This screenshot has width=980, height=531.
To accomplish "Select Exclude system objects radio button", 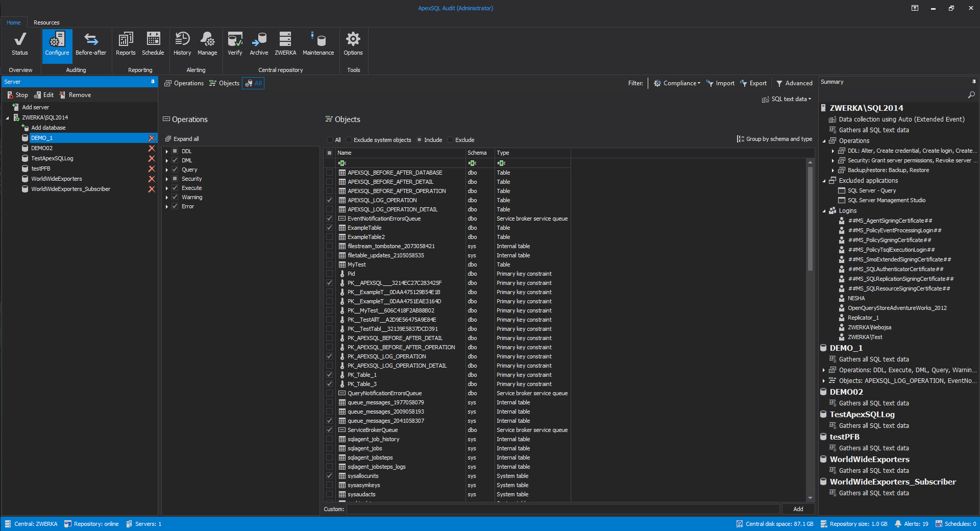I will pyautogui.click(x=349, y=140).
